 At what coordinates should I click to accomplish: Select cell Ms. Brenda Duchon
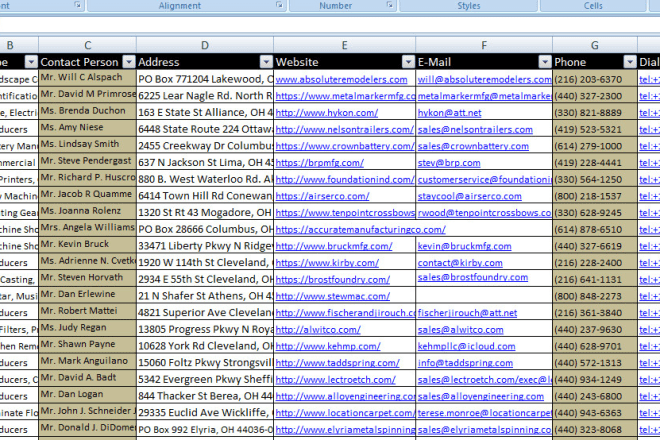tap(88, 111)
